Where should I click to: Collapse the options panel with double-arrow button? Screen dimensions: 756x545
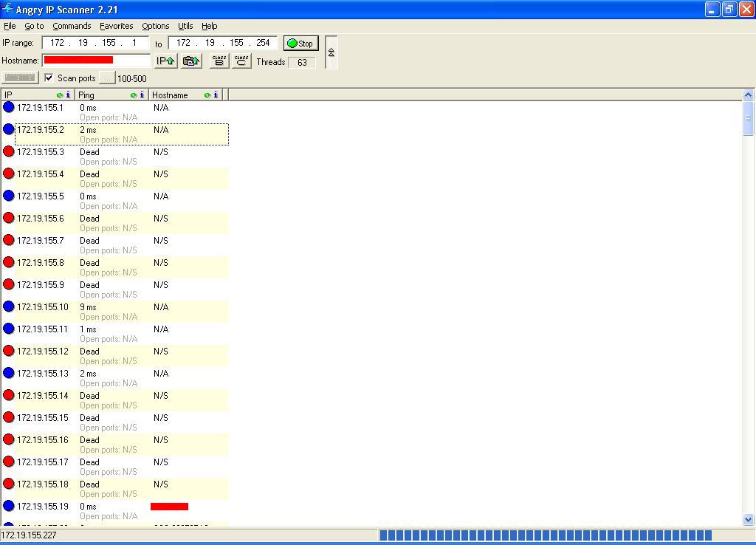coord(331,52)
